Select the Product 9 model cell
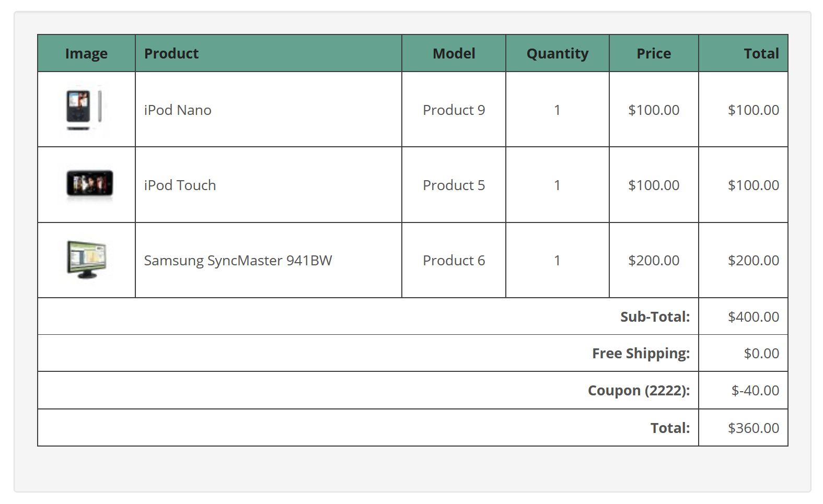 coord(454,110)
